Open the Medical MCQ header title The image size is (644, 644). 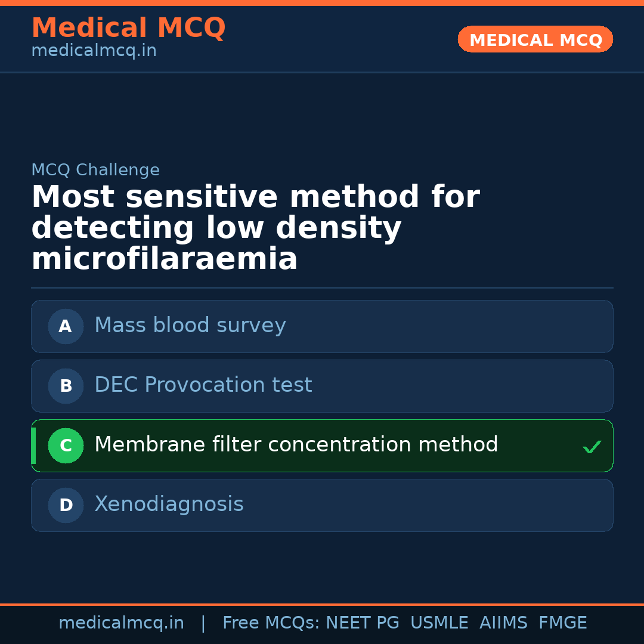point(128,28)
